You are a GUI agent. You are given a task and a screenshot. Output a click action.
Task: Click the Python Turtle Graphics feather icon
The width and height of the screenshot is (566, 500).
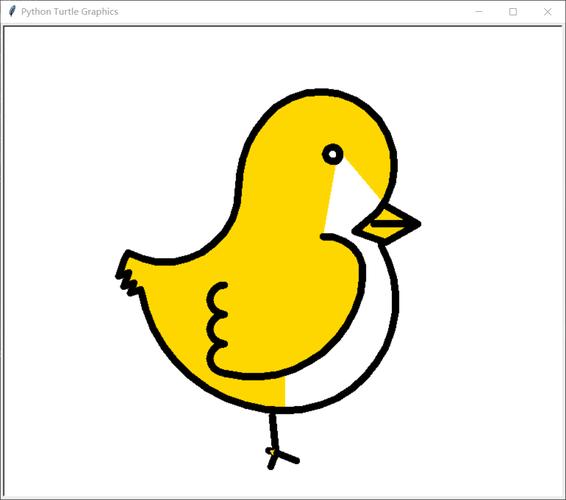(12, 11)
